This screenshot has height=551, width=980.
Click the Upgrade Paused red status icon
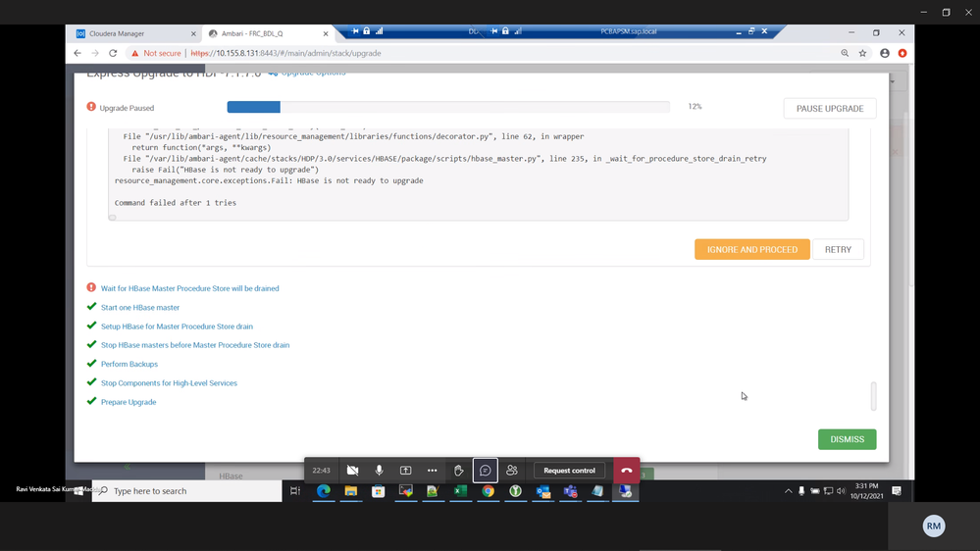click(x=91, y=107)
